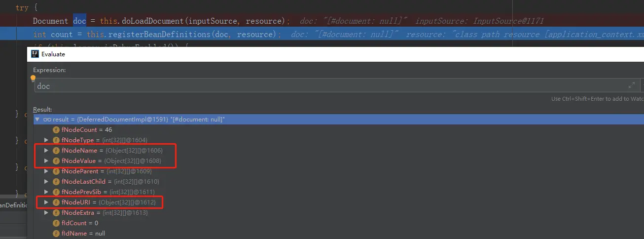Click the value {Object[32][]@1608}
Screen dimensions: 644x239
click(133, 161)
